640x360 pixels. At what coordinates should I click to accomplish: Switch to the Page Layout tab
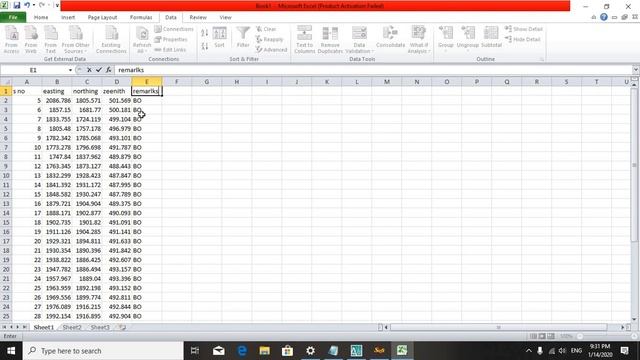click(x=102, y=17)
